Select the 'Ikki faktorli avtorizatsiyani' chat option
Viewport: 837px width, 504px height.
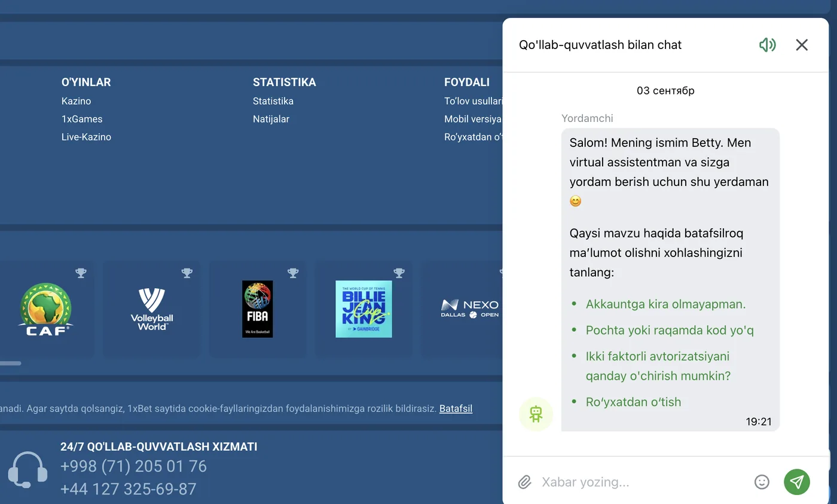click(x=658, y=366)
